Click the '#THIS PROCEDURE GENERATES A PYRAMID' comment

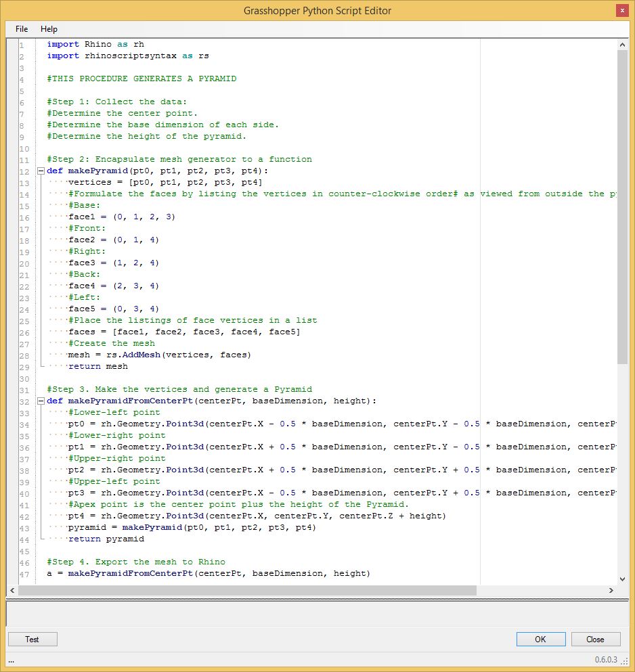(141, 79)
